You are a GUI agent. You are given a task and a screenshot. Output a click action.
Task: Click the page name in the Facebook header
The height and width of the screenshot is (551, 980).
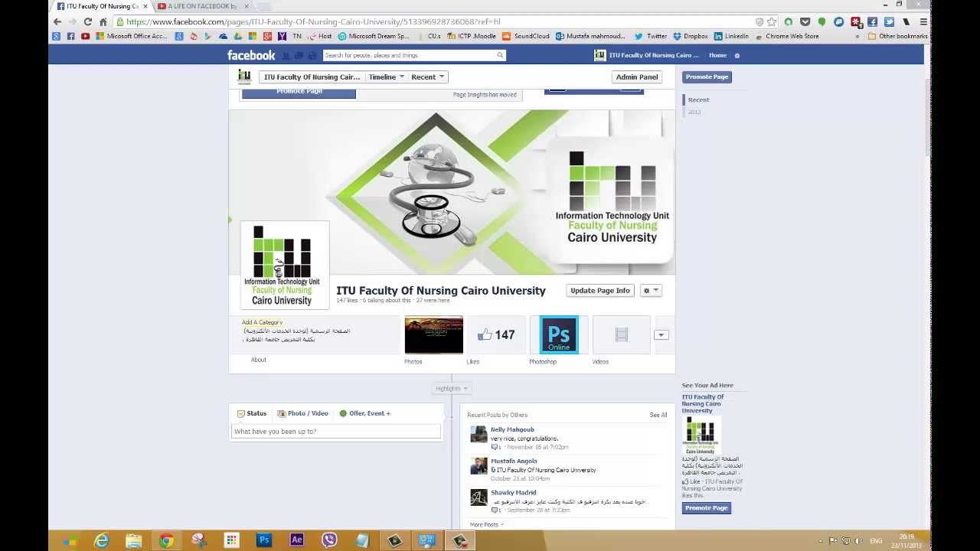point(654,55)
